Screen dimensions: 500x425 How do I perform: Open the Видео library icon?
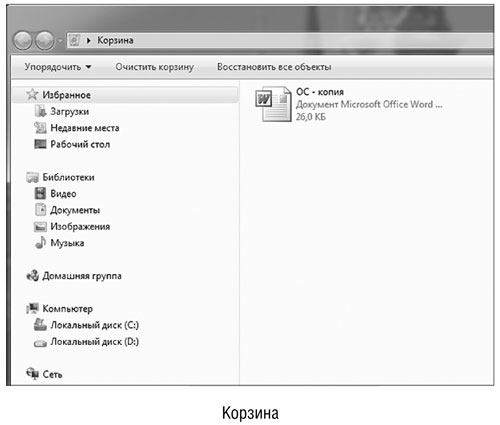point(40,193)
